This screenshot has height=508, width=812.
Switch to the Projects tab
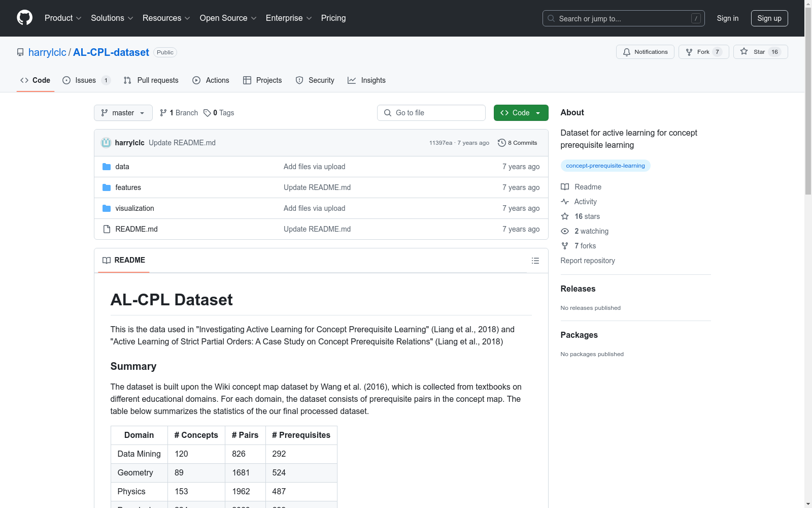[262, 80]
